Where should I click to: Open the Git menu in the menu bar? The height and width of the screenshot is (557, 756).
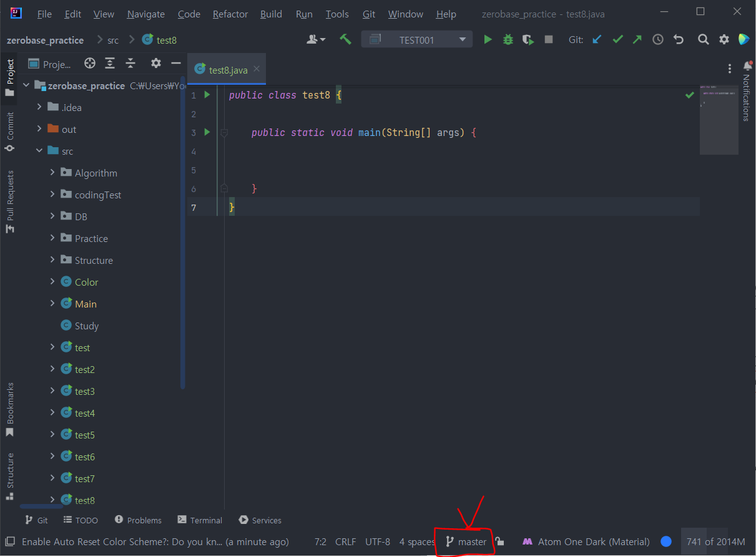pyautogui.click(x=368, y=14)
